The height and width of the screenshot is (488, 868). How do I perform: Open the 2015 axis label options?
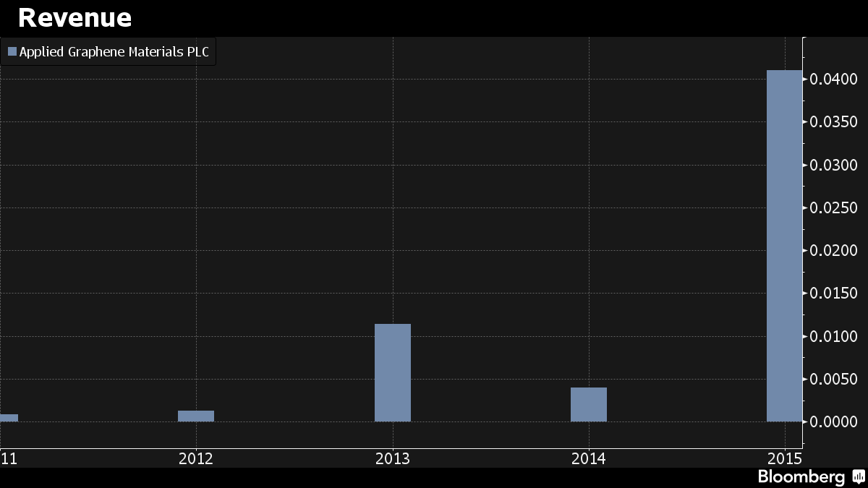786,458
